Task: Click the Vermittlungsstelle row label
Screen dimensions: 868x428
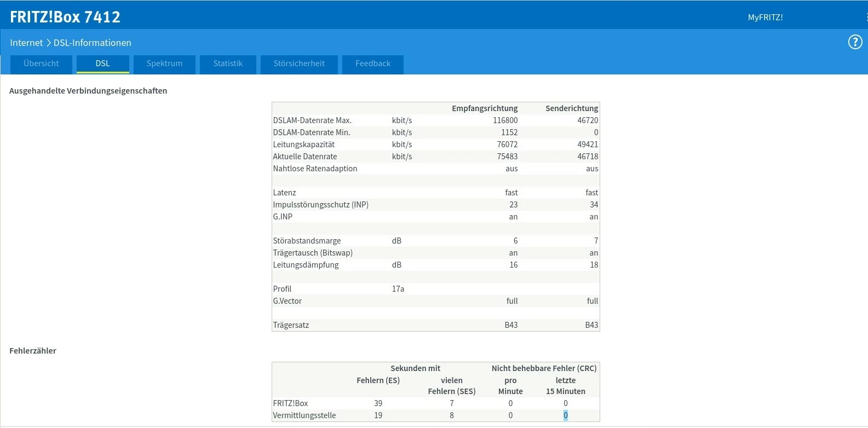Action: [x=304, y=415]
